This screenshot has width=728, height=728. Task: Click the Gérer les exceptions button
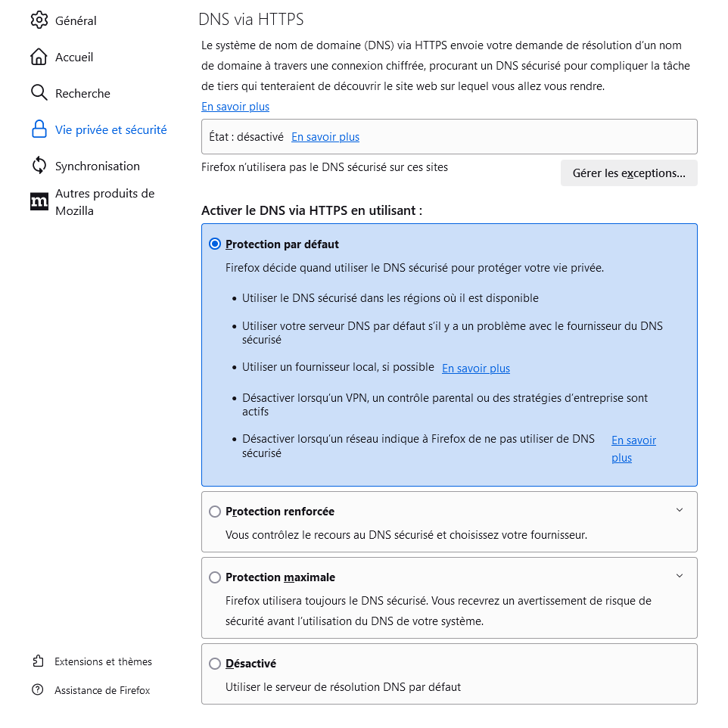(x=629, y=173)
